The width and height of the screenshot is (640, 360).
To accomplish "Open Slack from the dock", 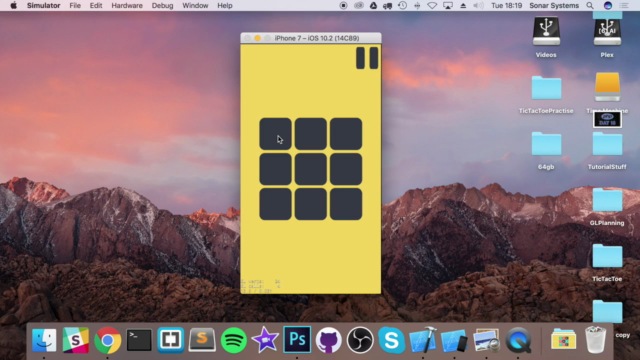I will point(76,340).
